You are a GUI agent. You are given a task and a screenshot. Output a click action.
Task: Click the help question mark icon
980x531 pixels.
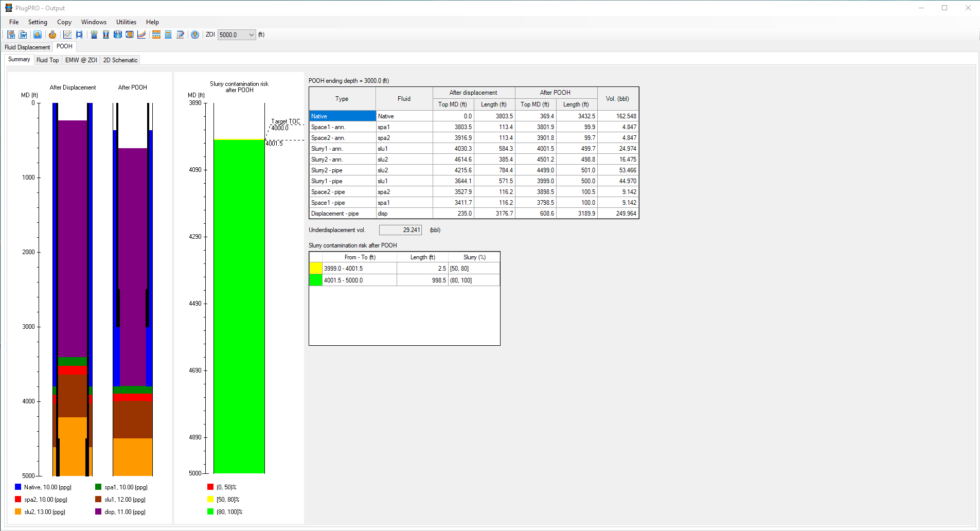click(195, 34)
